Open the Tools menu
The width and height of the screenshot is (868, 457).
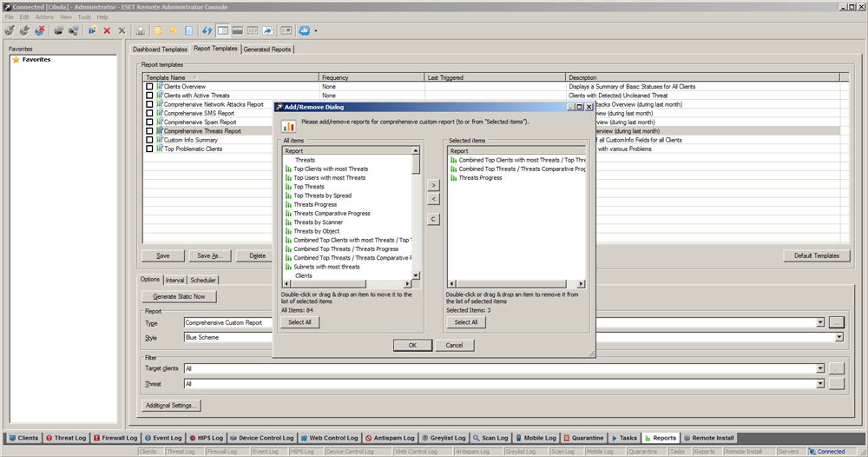pyautogui.click(x=84, y=17)
